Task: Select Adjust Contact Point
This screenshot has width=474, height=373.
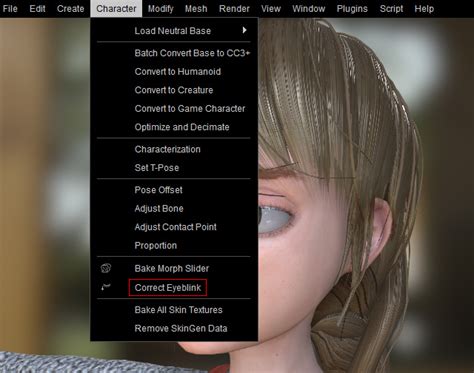Action: point(174,227)
